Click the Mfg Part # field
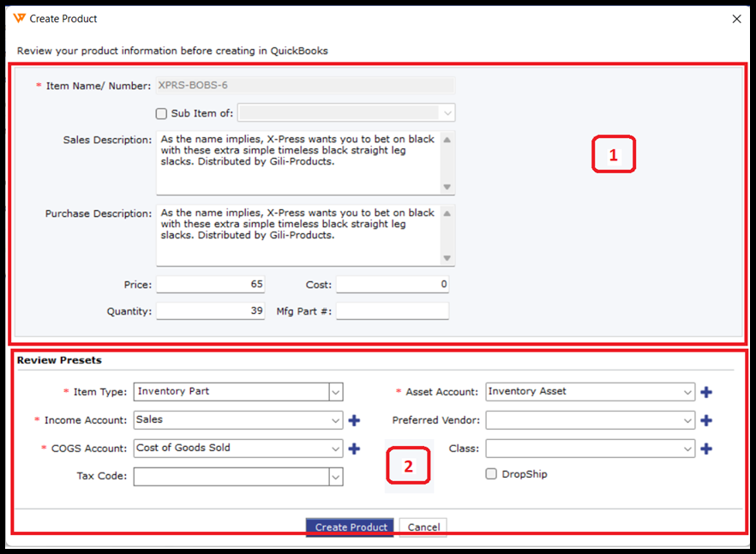The width and height of the screenshot is (756, 554). click(393, 310)
